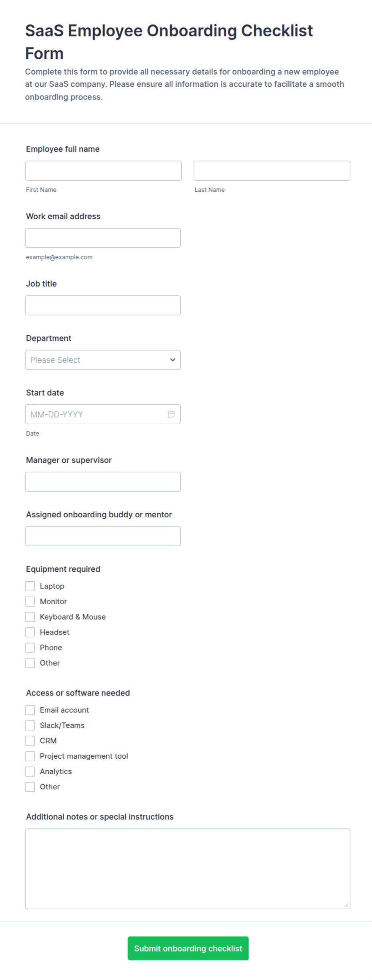
Task: Check the CRM access box
Action: point(30,741)
